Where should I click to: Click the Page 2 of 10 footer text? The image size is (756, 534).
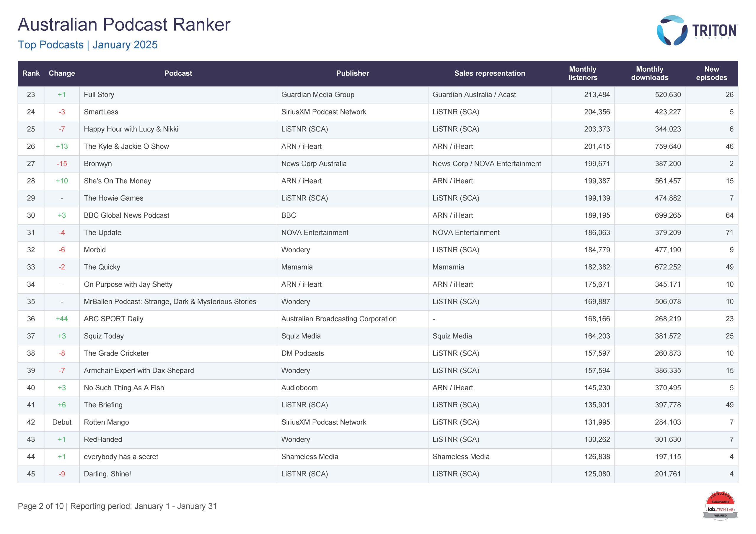pyautogui.click(x=40, y=506)
